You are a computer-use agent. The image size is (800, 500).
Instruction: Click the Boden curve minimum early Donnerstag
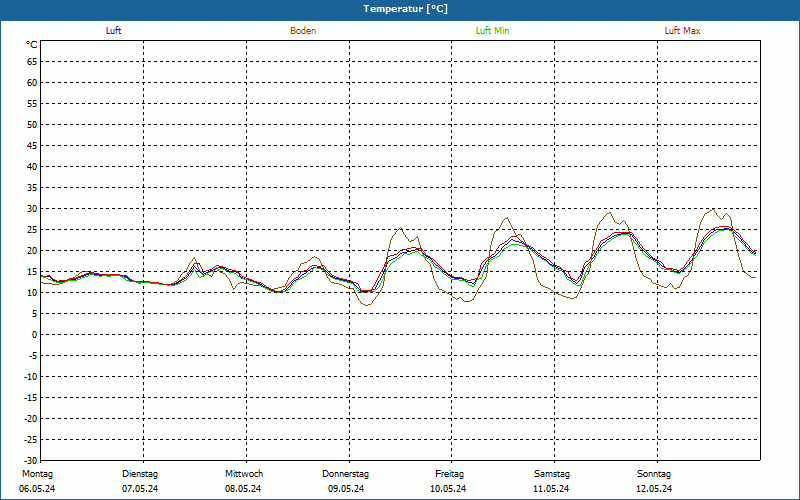[366, 305]
